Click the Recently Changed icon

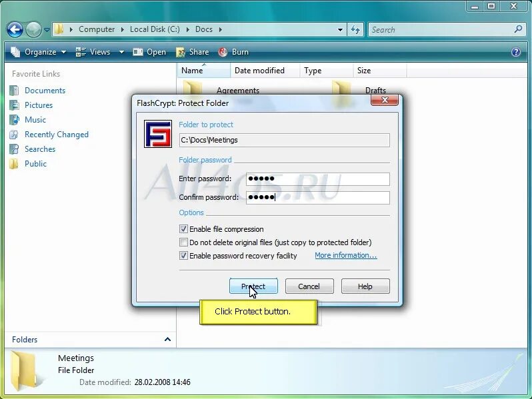14,135
